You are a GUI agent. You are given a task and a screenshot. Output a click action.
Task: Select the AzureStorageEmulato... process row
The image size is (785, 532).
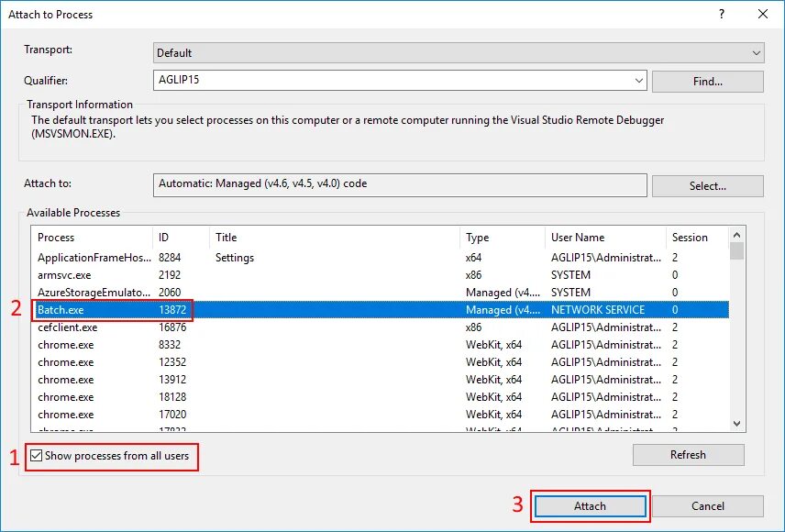[x=380, y=292]
